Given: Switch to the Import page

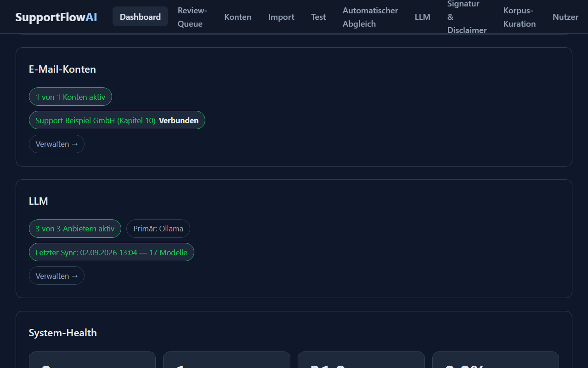Looking at the screenshot, I should click(281, 17).
